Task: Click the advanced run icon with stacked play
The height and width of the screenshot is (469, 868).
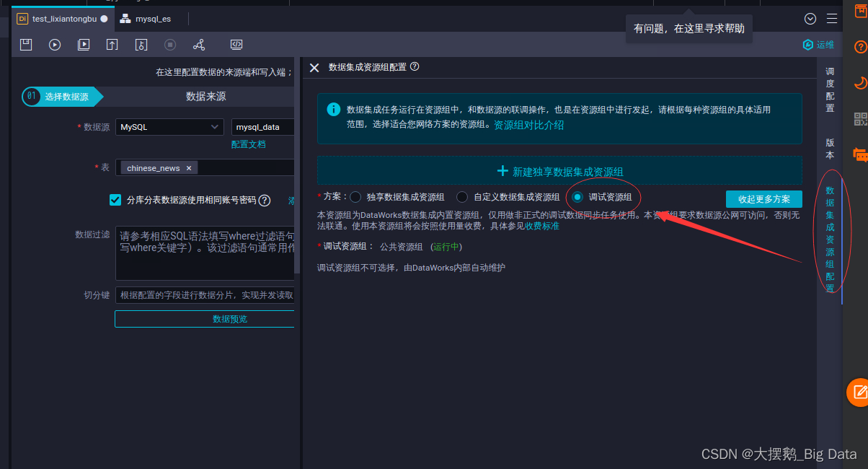Action: coord(84,45)
